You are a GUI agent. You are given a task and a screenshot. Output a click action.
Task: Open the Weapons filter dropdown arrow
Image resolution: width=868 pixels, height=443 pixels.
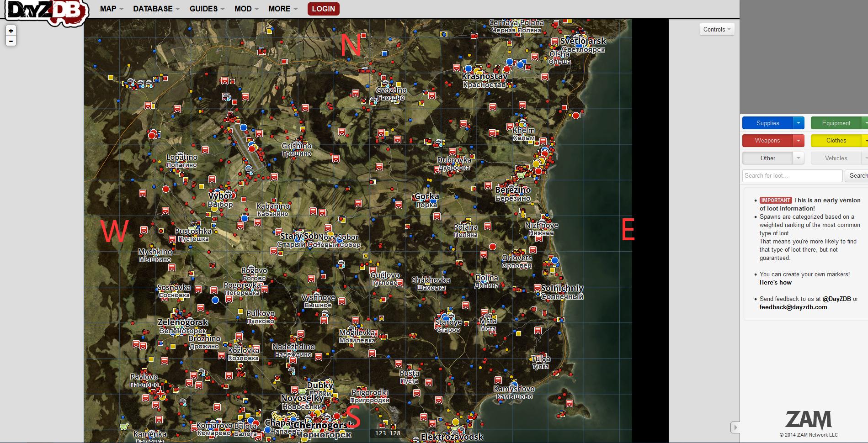[799, 141]
